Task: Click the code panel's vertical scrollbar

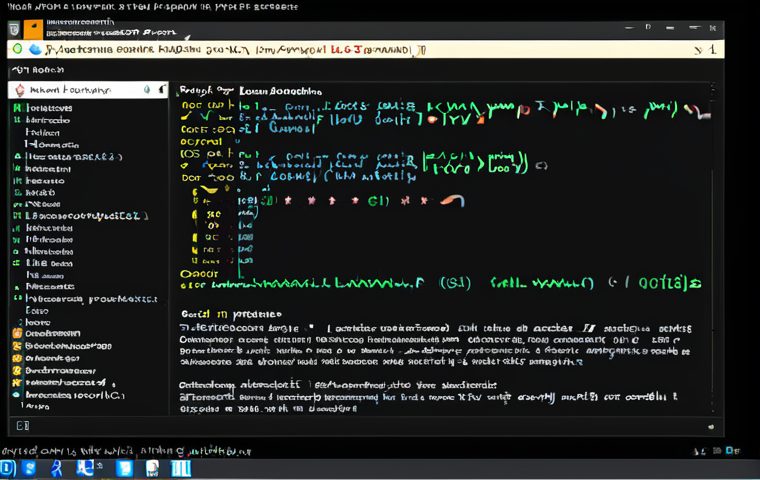Action: [x=712, y=247]
